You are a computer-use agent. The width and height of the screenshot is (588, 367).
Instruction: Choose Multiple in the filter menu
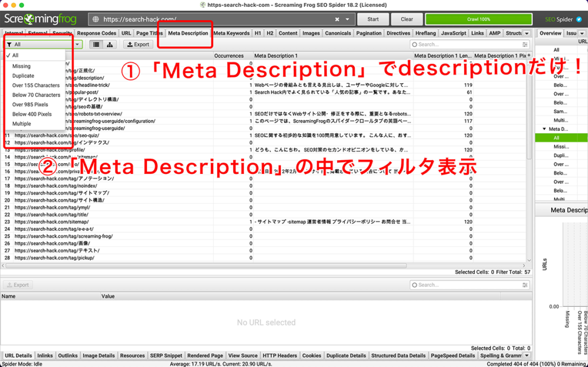click(22, 124)
